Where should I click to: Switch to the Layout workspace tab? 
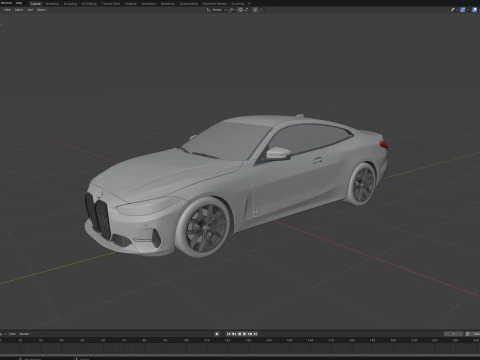[35, 4]
